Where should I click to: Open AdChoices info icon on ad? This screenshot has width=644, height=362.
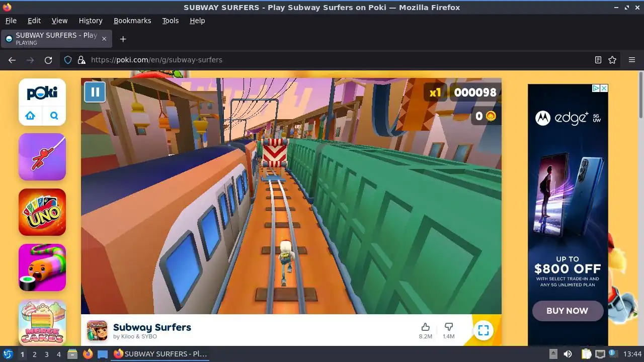[596, 88]
